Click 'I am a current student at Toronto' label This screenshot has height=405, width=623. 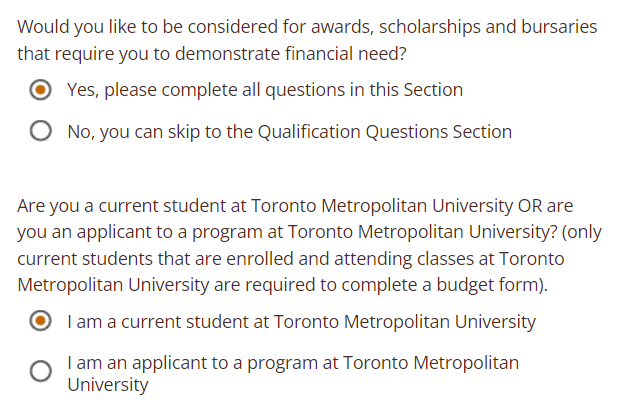[301, 322]
